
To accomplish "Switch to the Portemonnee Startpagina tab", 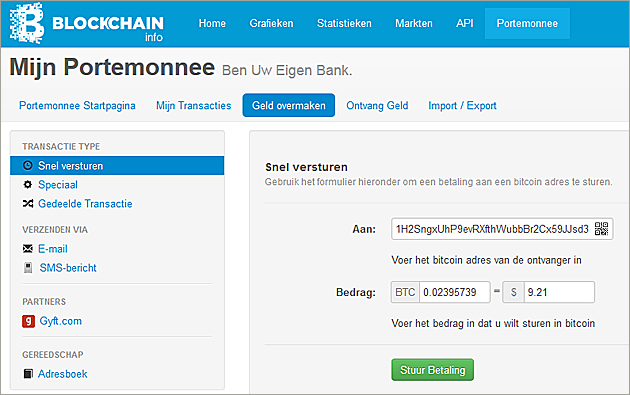I will click(x=77, y=105).
